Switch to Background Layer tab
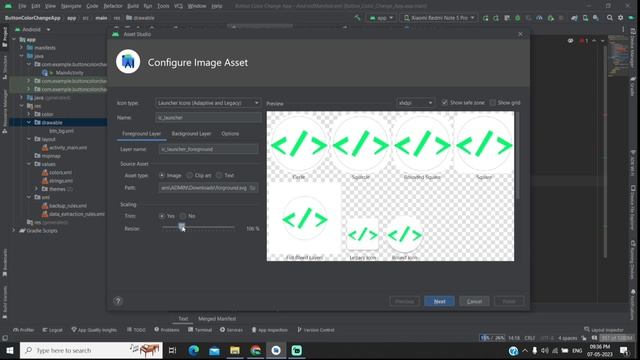 [191, 134]
